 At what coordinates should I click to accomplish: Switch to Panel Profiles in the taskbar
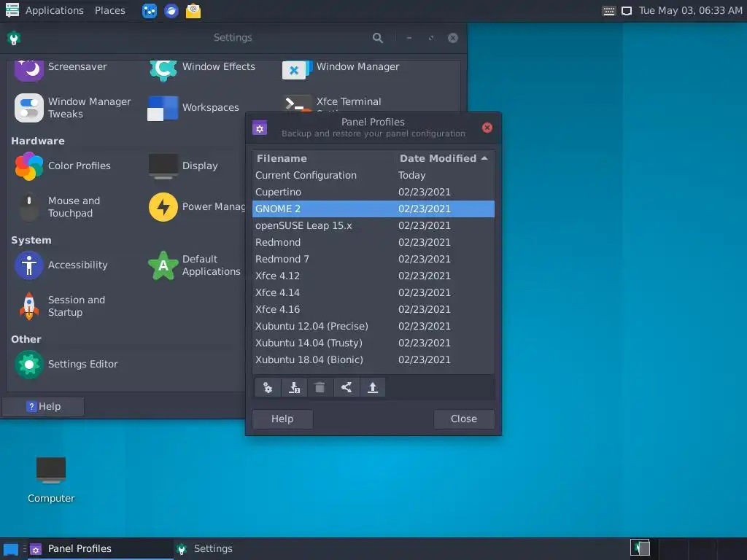point(101,548)
